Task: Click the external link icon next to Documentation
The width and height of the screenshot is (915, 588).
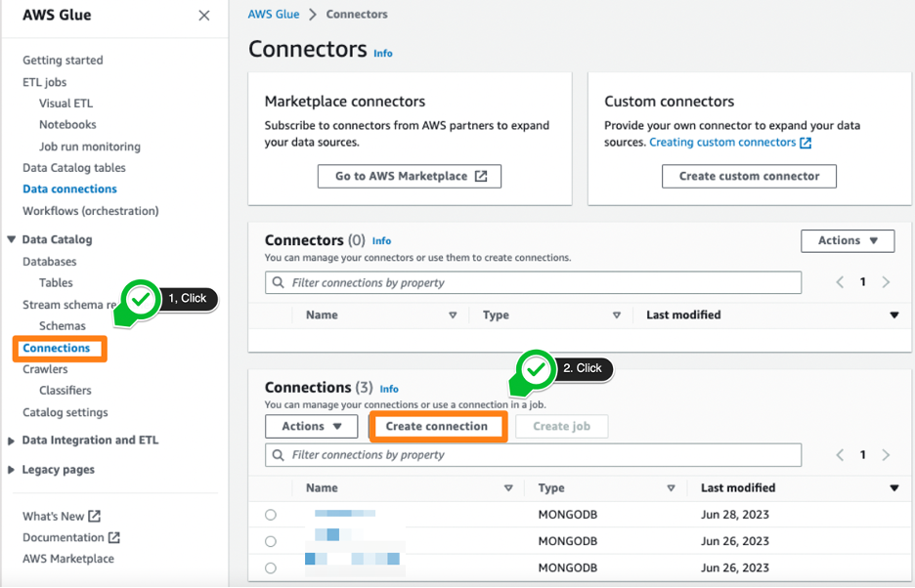Action: pyautogui.click(x=113, y=537)
